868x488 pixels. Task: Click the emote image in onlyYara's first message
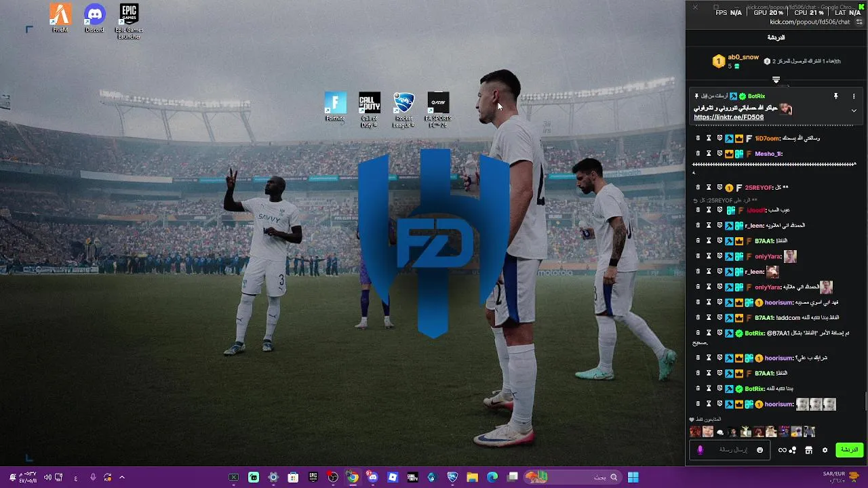790,256
